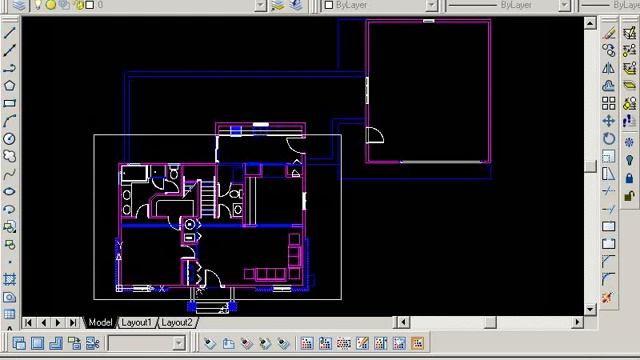Expand the layer list dropdown arrow
640x360 pixels.
(260, 5)
